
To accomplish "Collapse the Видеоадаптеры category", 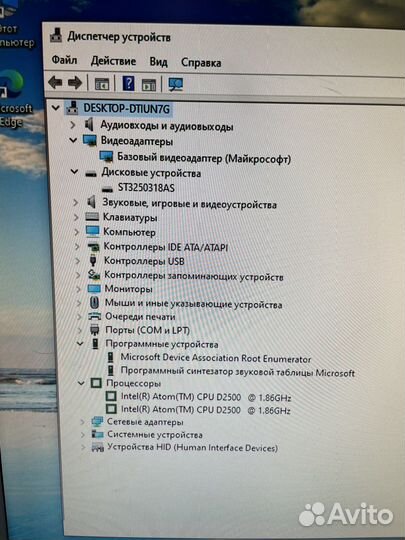I will (x=73, y=141).
